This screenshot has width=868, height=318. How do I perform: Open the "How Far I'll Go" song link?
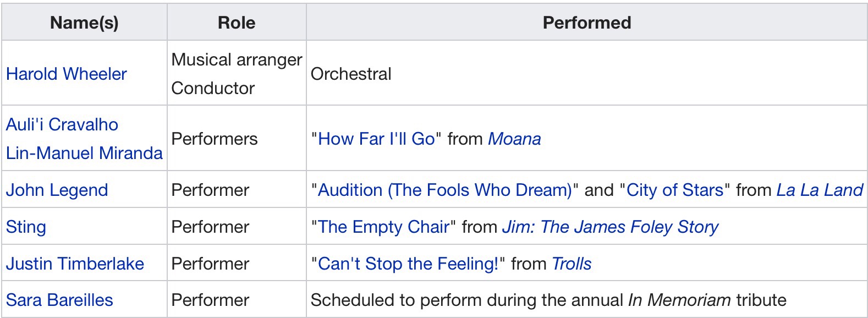coord(376,139)
